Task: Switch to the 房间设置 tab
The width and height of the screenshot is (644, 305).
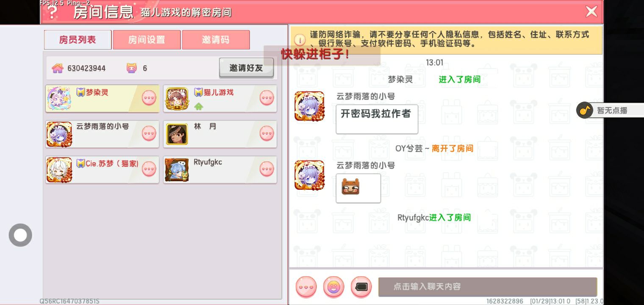Action: 147,40
